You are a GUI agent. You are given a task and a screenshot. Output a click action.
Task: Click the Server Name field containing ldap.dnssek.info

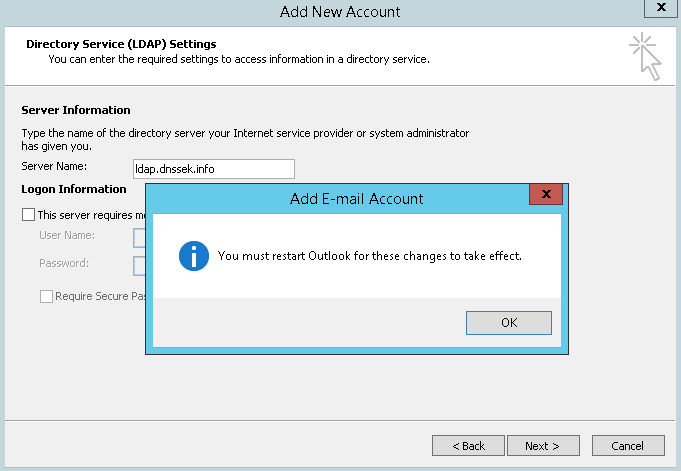pyautogui.click(x=213, y=169)
